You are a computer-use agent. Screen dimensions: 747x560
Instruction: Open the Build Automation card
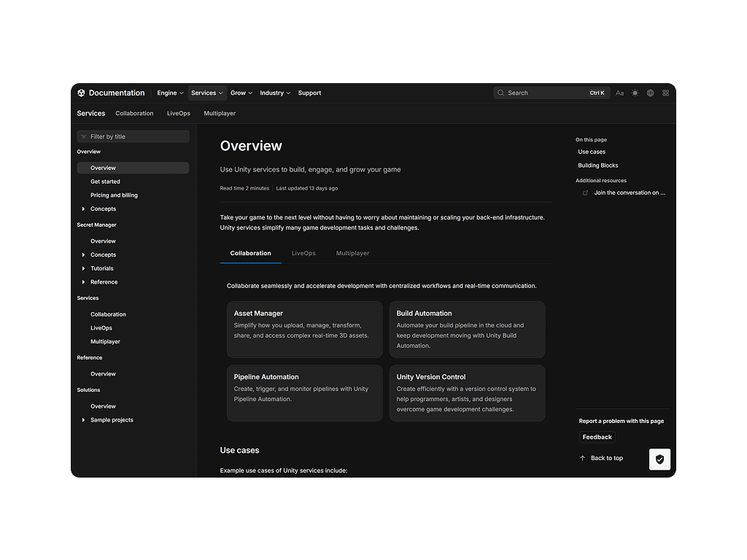click(468, 330)
